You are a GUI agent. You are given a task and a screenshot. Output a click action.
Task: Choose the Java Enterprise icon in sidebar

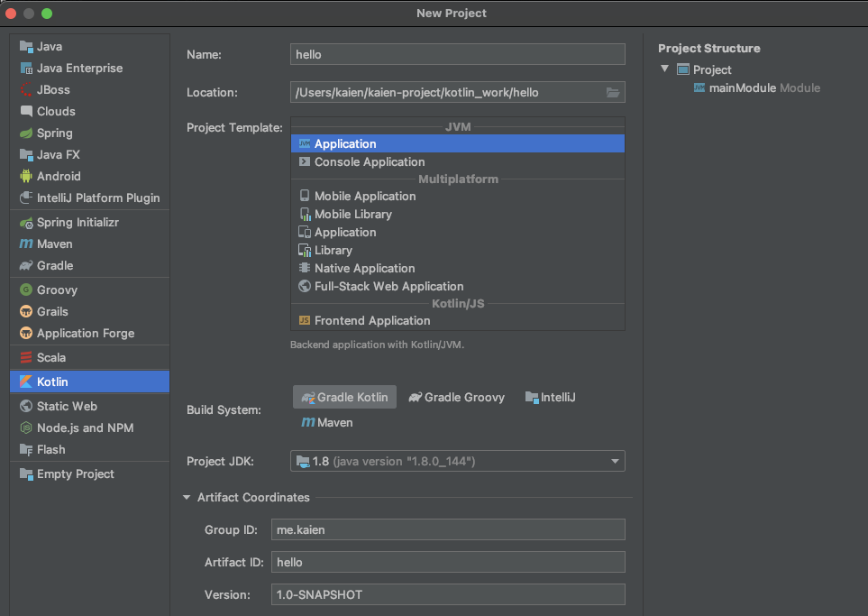tap(26, 69)
